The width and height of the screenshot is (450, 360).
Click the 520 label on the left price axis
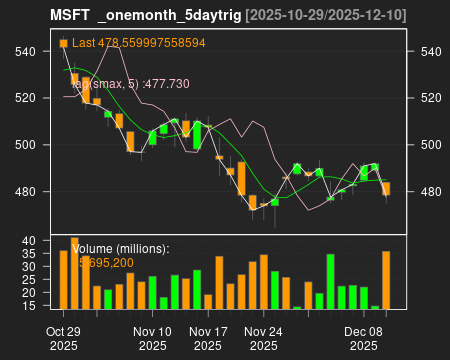click(25, 98)
